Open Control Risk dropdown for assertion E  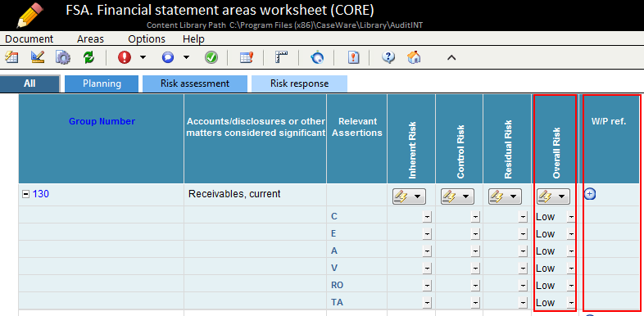tap(475, 234)
